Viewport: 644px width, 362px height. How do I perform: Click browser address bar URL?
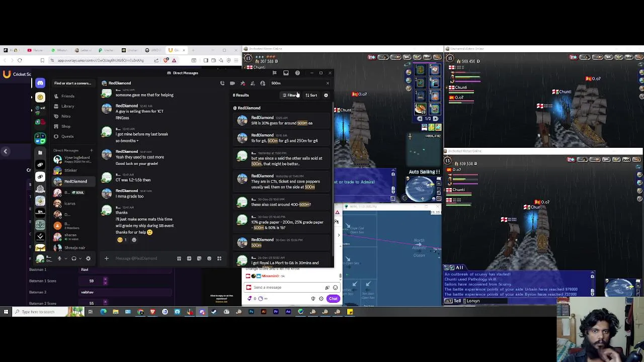tap(101, 60)
